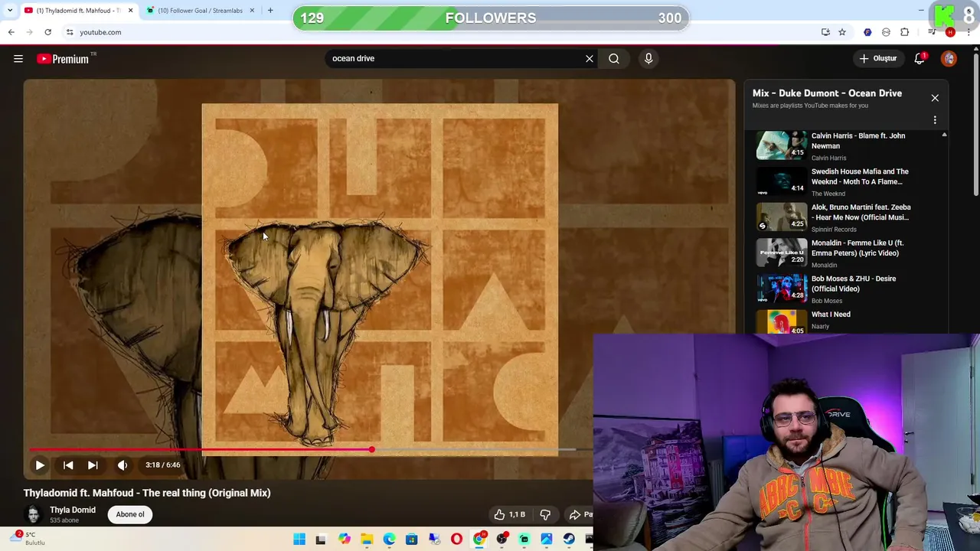Screen dimensions: 980x551
Task: Click the playlist panel scroll-up arrow
Action: pyautogui.click(x=944, y=135)
